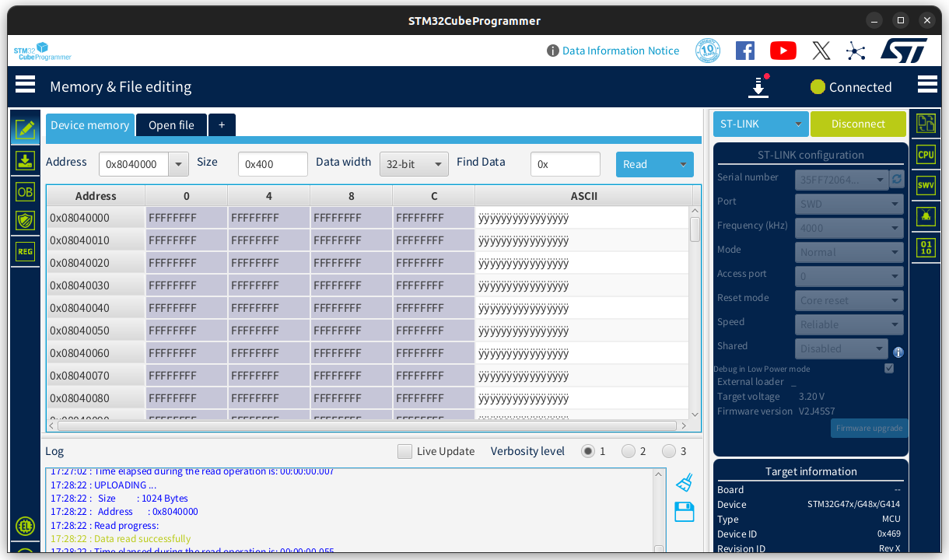Clear the log with the broom icon
949x560 pixels.
685,482
